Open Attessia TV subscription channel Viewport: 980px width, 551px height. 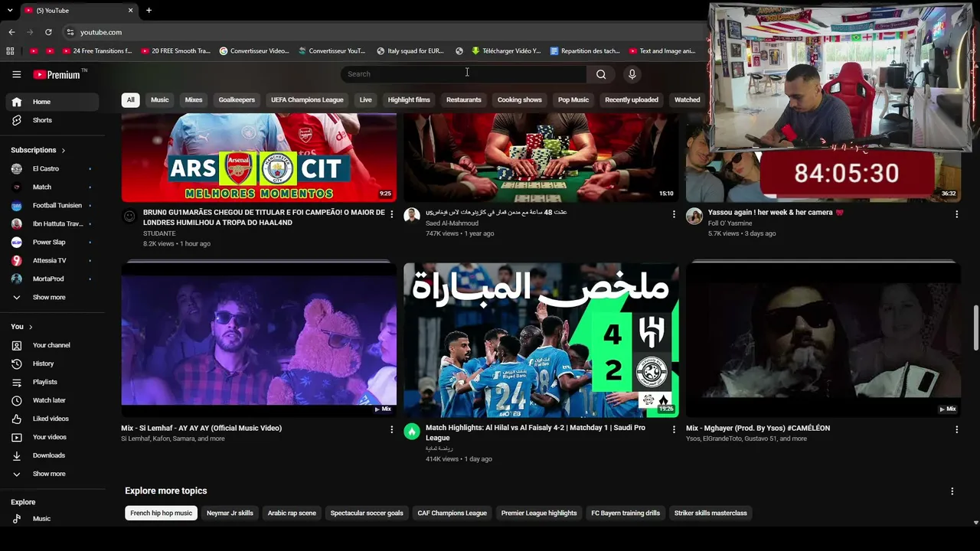[x=52, y=260]
